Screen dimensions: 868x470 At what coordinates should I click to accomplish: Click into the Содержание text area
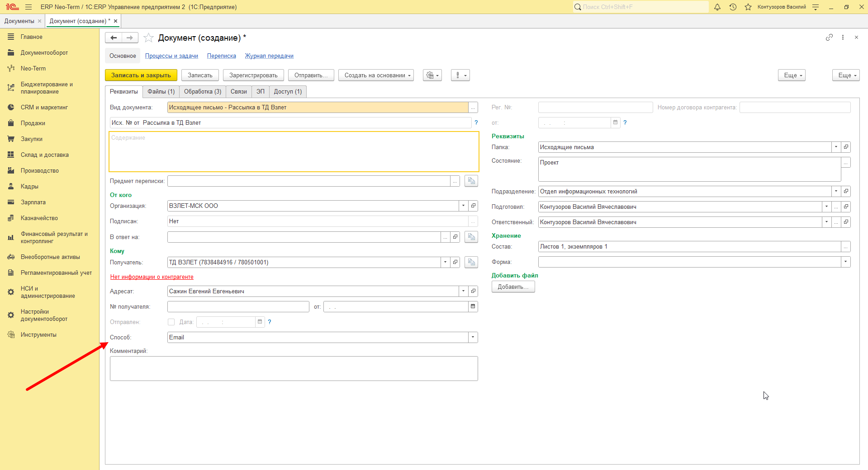click(x=294, y=151)
